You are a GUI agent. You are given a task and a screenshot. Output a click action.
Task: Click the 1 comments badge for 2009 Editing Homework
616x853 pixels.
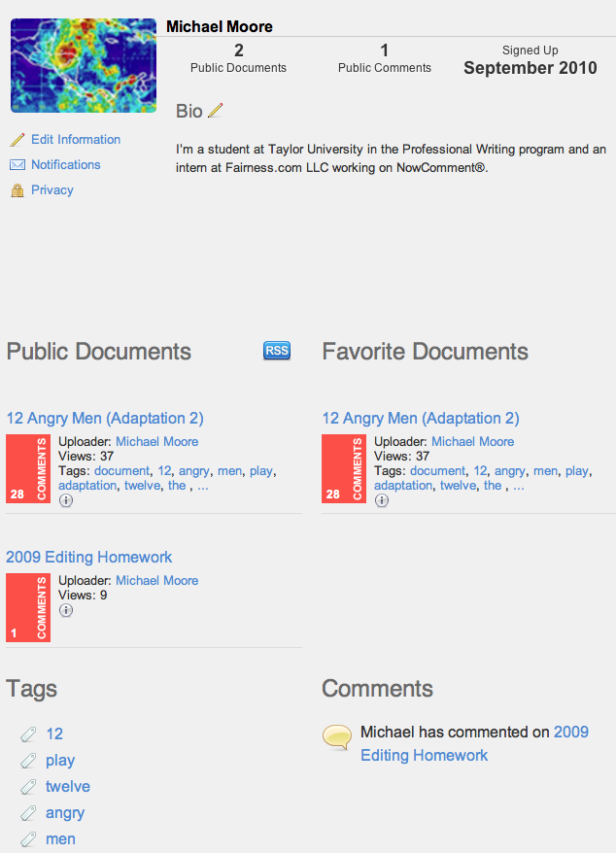(x=28, y=607)
